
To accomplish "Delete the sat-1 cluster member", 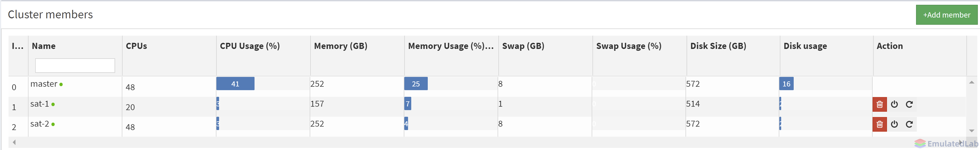I will coord(879,105).
